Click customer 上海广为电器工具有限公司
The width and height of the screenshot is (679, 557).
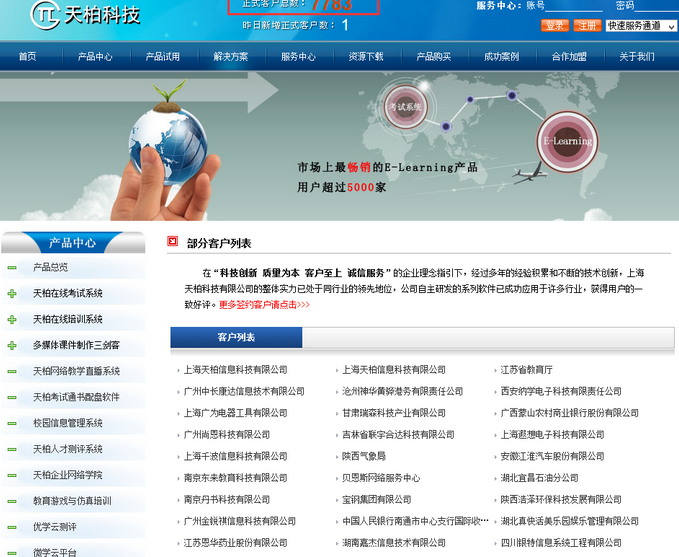pos(236,414)
